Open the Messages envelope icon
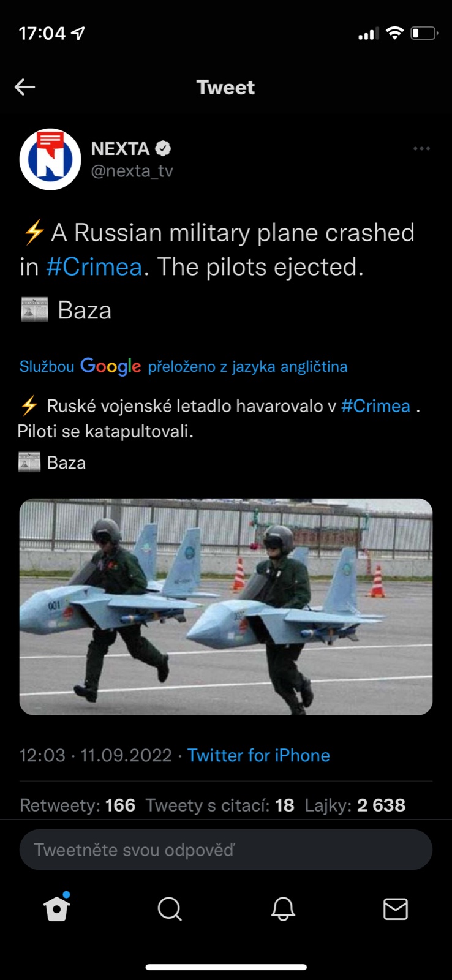Screen dimensions: 452x980 (396, 909)
